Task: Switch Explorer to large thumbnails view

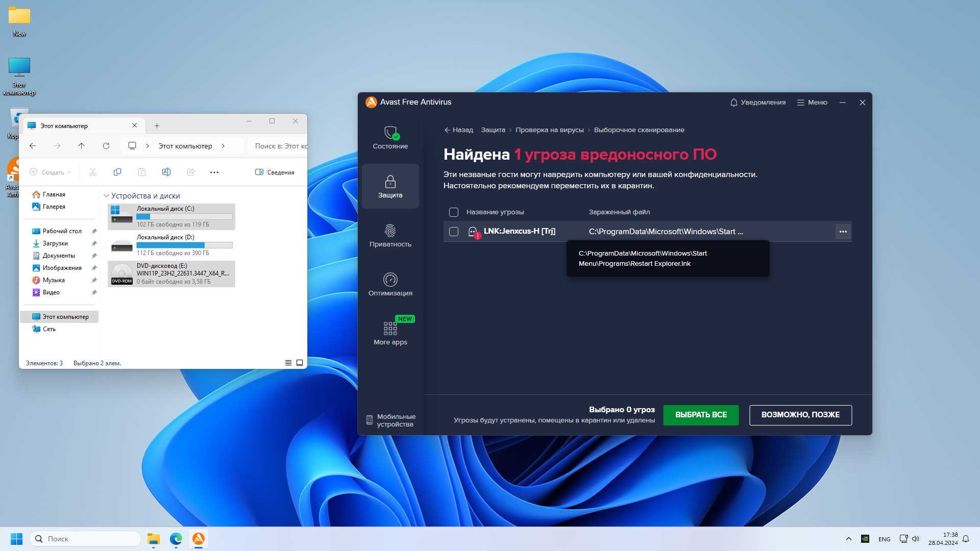Action: [x=300, y=363]
